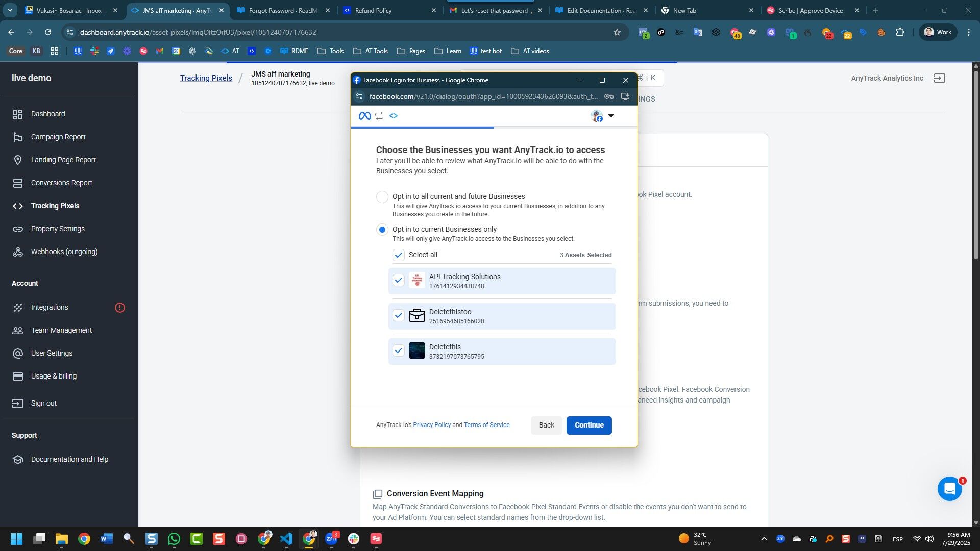
Task: Select Tracking Pixels in the sidebar
Action: 54,206
